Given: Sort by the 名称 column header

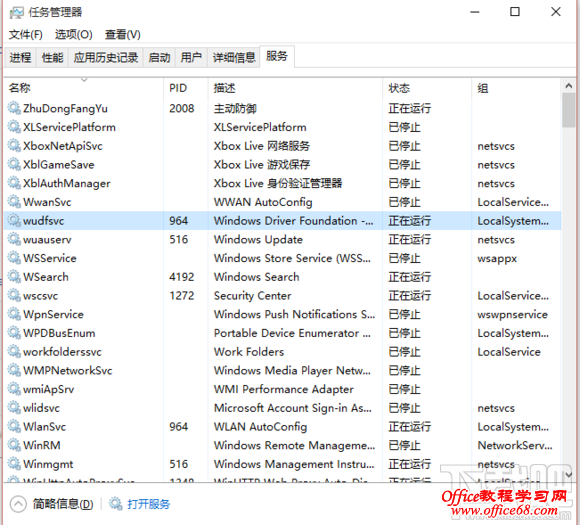Looking at the screenshot, I should [x=84, y=88].
